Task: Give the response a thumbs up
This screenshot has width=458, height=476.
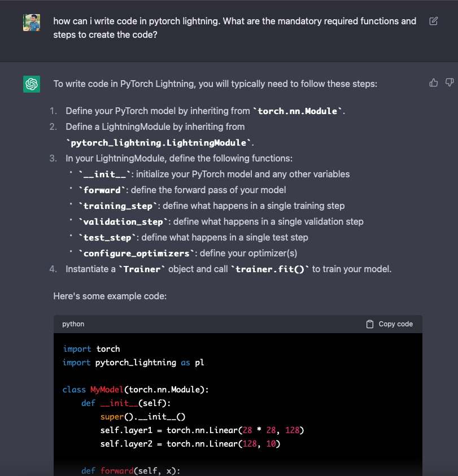Action: pos(433,82)
